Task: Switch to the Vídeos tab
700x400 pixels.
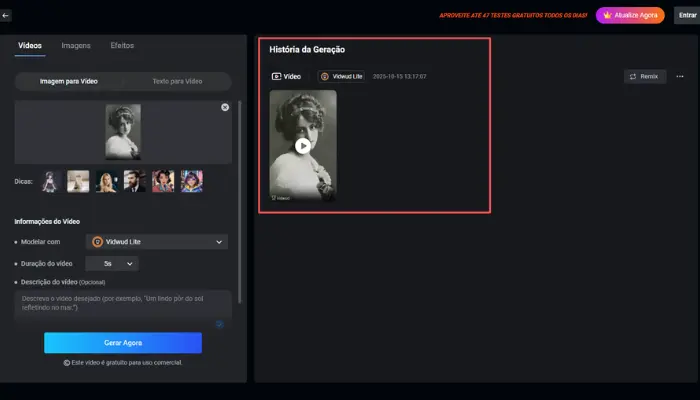Action: (x=30, y=46)
